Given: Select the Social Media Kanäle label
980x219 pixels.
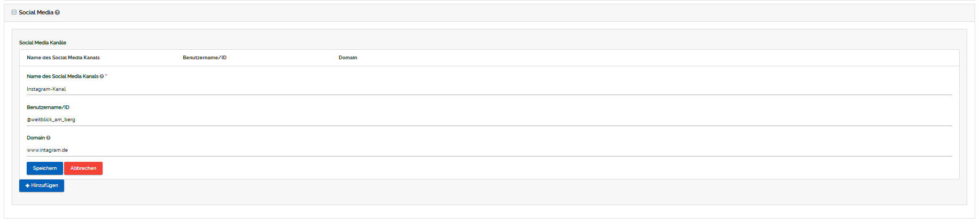Looking at the screenshot, I should pyautogui.click(x=43, y=43).
